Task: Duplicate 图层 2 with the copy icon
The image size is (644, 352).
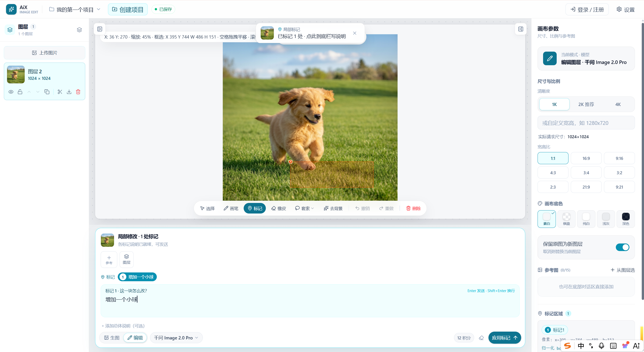Action: coord(47,92)
